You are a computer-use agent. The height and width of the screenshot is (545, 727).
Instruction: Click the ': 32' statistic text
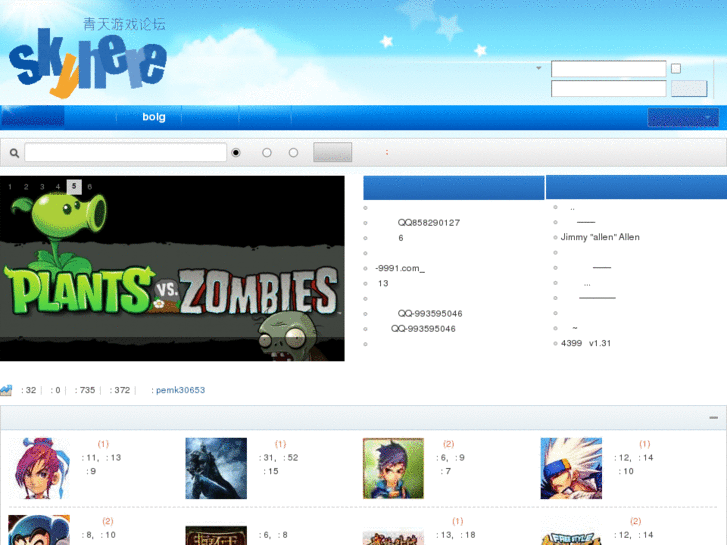29,390
